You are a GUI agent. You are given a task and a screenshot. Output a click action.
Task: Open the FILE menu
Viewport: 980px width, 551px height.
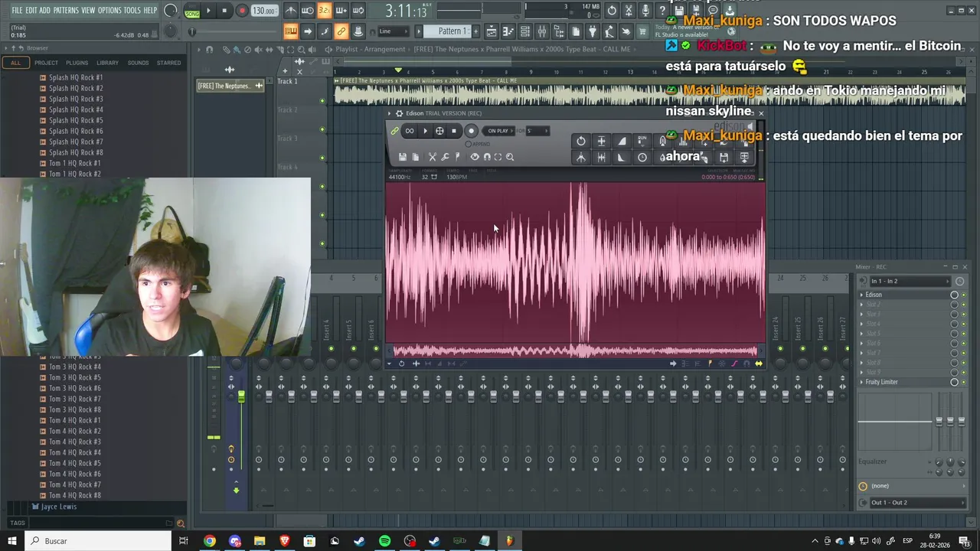17,11
